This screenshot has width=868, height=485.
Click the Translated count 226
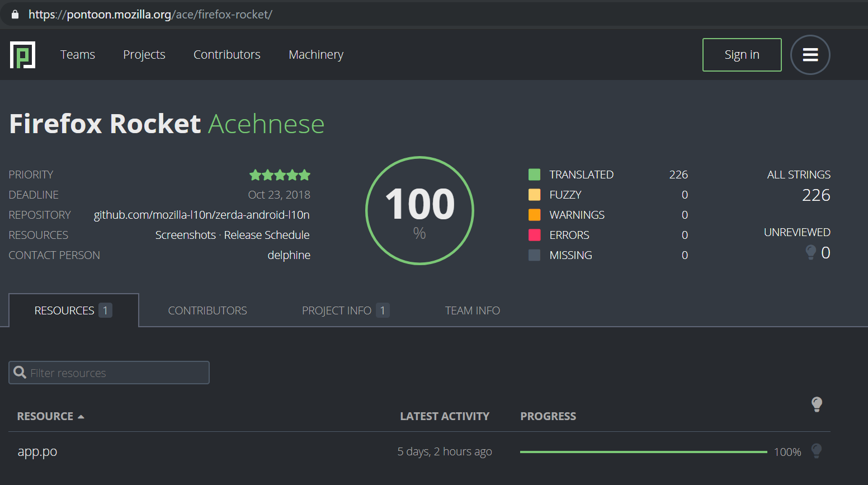click(678, 175)
